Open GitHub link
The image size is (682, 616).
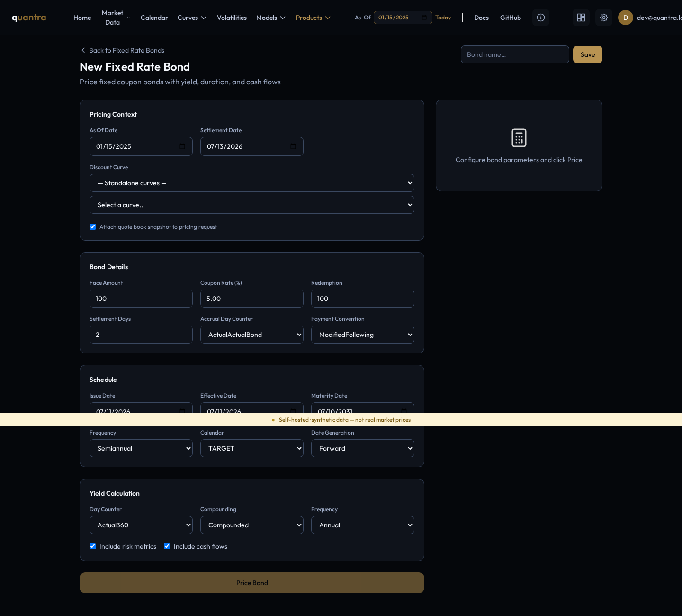(x=511, y=18)
